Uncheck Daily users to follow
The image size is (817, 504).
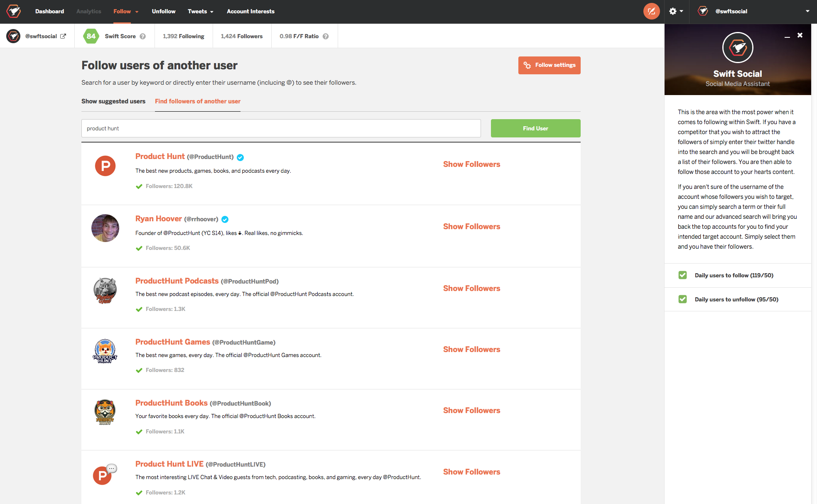coord(682,275)
